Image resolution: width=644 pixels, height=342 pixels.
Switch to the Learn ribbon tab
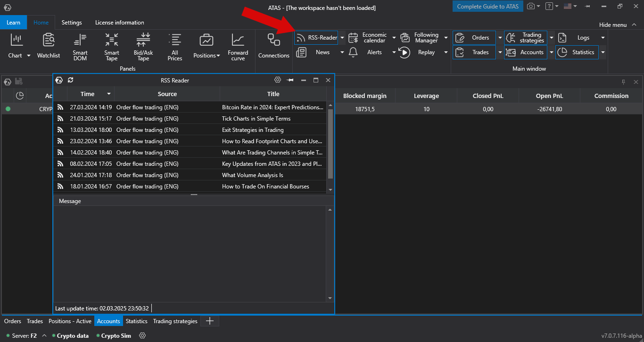coord(13,23)
